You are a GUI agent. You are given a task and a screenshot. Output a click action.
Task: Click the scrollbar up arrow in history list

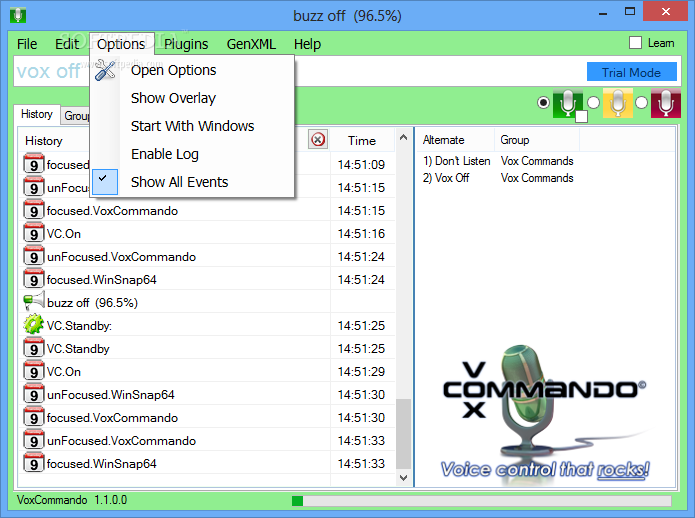coord(403,137)
